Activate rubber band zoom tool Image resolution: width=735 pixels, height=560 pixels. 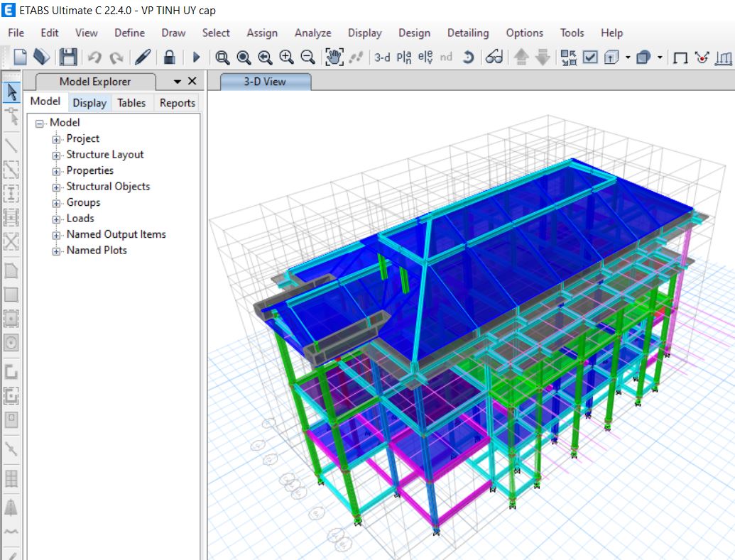click(222, 57)
